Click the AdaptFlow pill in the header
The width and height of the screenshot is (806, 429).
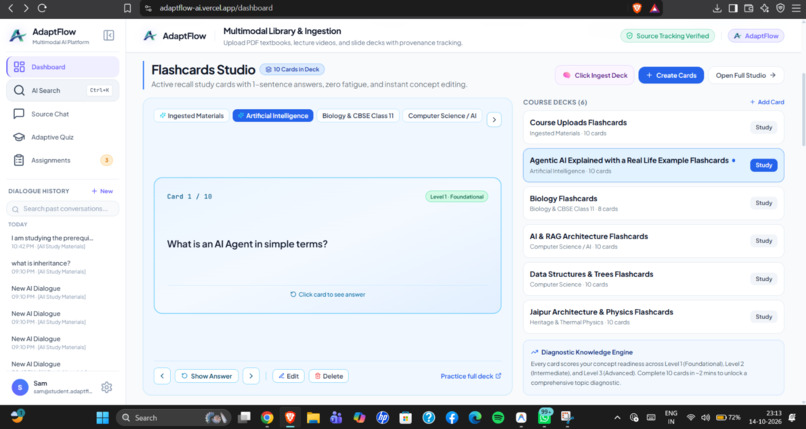pos(756,36)
